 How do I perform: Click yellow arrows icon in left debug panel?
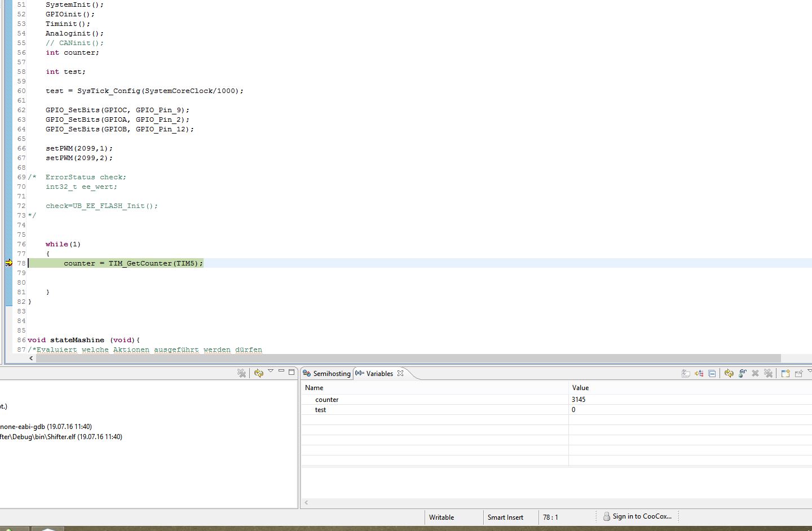pyautogui.click(x=259, y=373)
